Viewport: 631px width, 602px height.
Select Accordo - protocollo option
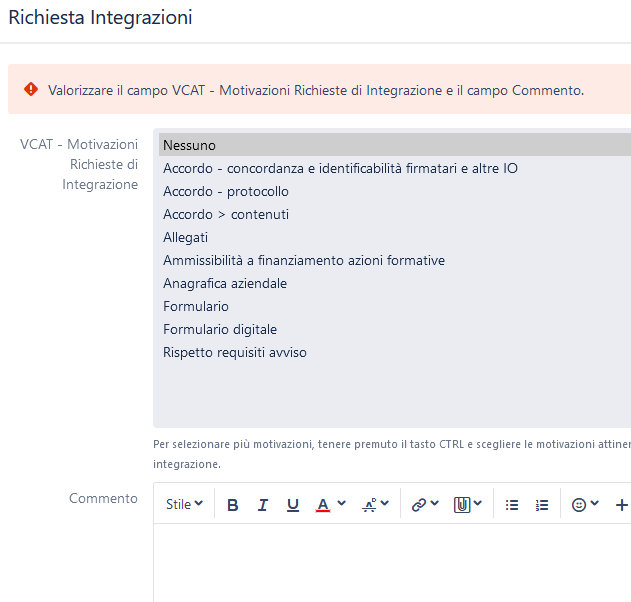[395, 192]
